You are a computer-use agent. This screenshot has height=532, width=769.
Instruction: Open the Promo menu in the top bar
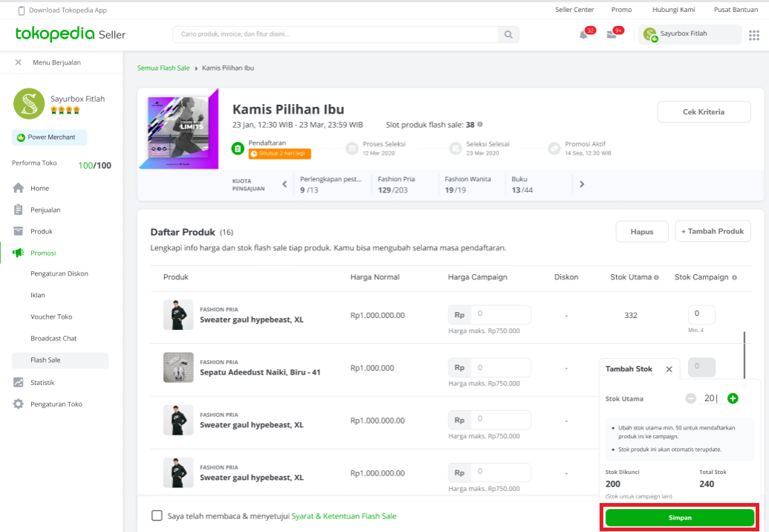pyautogui.click(x=621, y=10)
